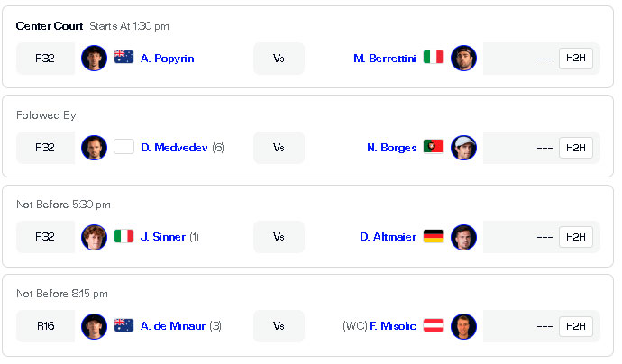View H2H for Sinner vs Altmaier

pos(575,237)
